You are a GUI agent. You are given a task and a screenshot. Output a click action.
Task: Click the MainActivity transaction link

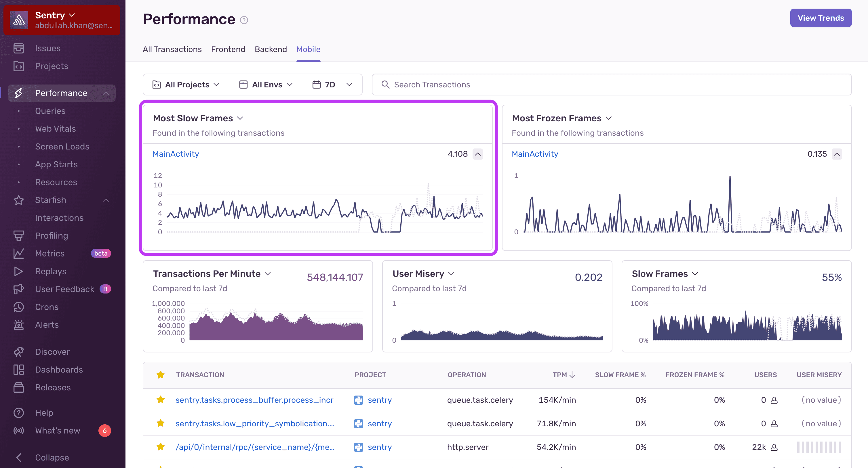pyautogui.click(x=175, y=153)
